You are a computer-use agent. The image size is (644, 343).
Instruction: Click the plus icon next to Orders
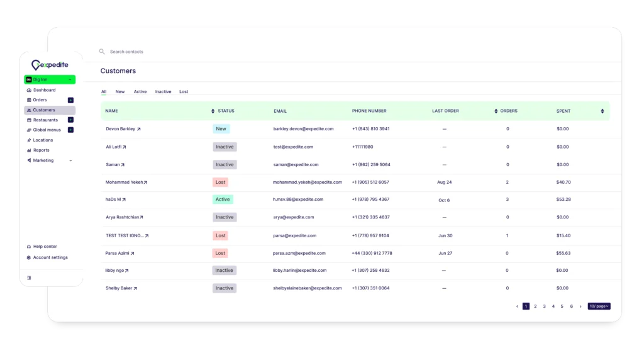[x=70, y=100]
